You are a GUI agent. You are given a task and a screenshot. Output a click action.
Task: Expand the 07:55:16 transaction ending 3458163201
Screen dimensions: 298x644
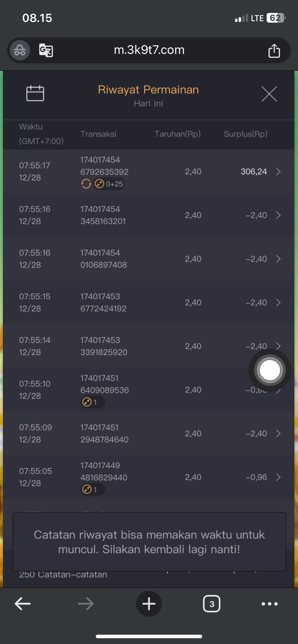(278, 215)
